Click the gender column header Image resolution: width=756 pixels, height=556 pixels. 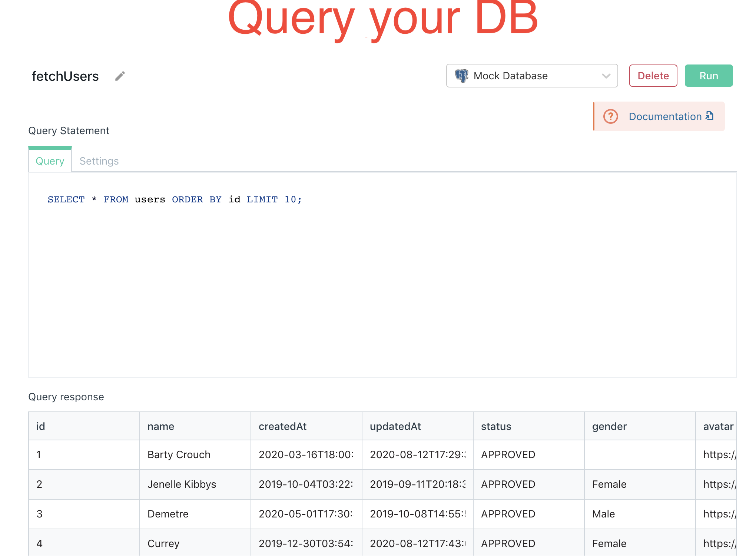[x=609, y=426]
